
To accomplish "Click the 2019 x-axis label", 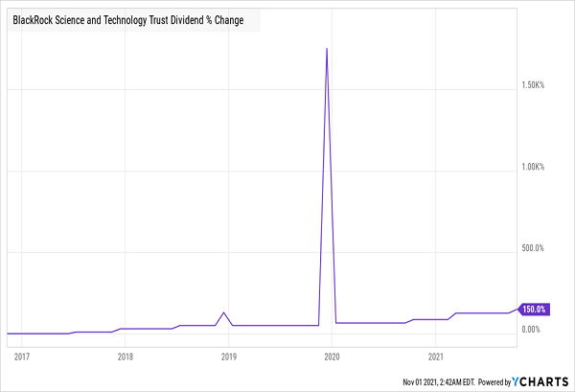I will (x=229, y=357).
